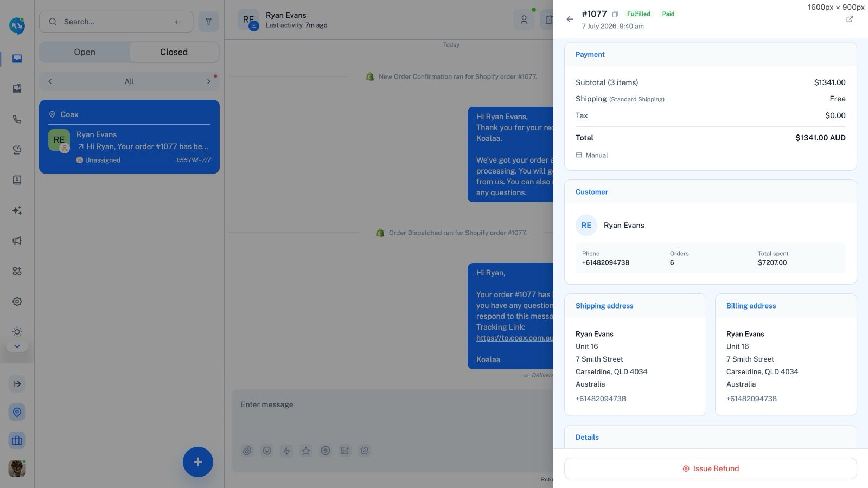Switch to the Closed conversations tab
This screenshot has width=868, height=488.
pos(174,52)
